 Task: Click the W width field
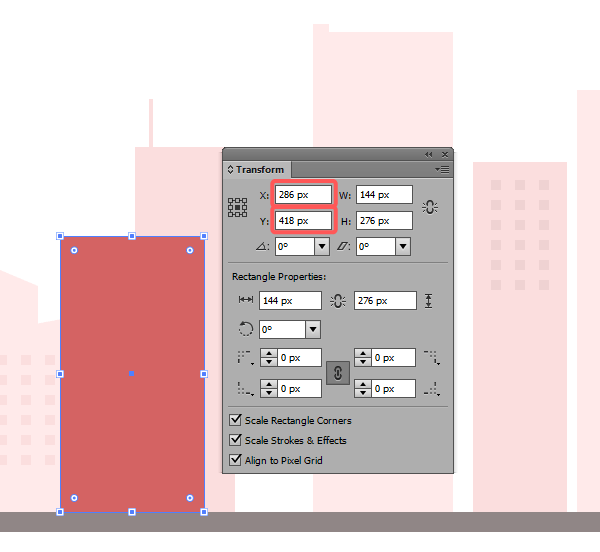384,195
